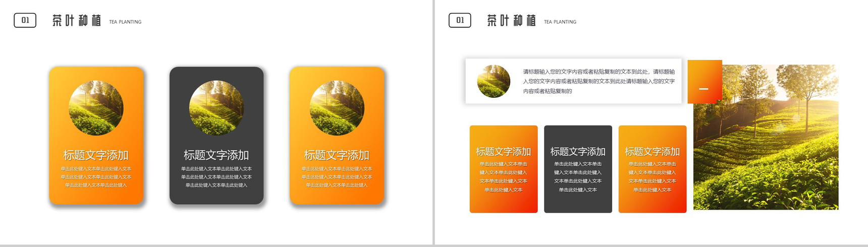This screenshot has height=247, width=868.
Task: Select "TEA PLANTING" subtitle on the left slide
Action: pos(125,22)
